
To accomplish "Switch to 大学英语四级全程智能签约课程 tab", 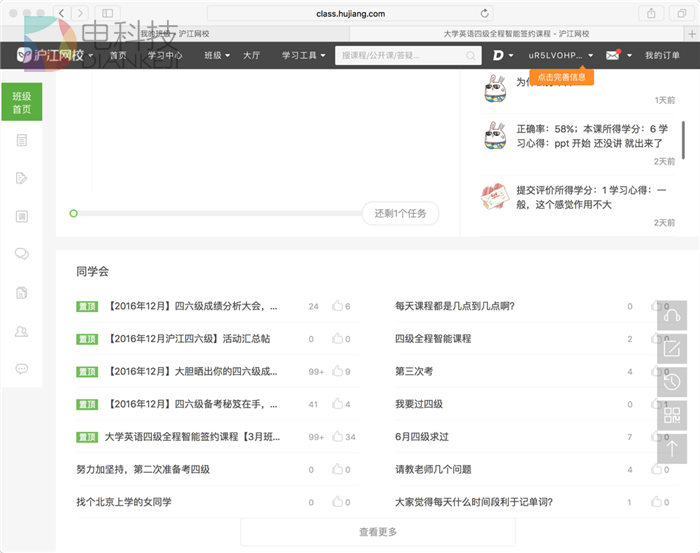I will pyautogui.click(x=517, y=33).
